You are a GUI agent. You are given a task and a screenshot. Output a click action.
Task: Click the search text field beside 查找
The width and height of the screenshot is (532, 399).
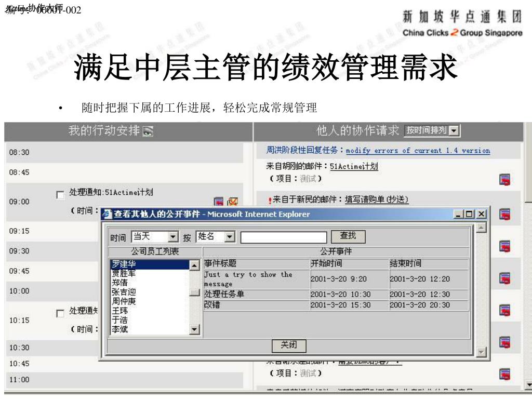284,237
